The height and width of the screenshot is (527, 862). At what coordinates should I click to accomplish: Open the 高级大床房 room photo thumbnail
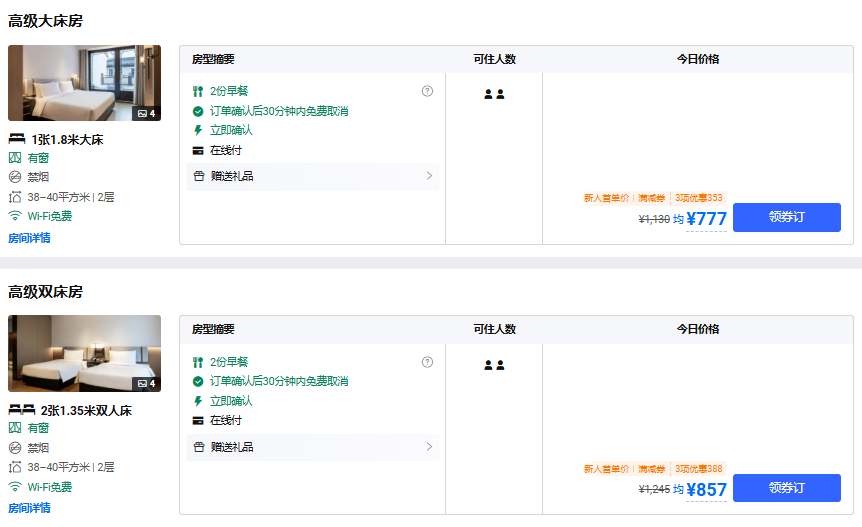point(84,83)
